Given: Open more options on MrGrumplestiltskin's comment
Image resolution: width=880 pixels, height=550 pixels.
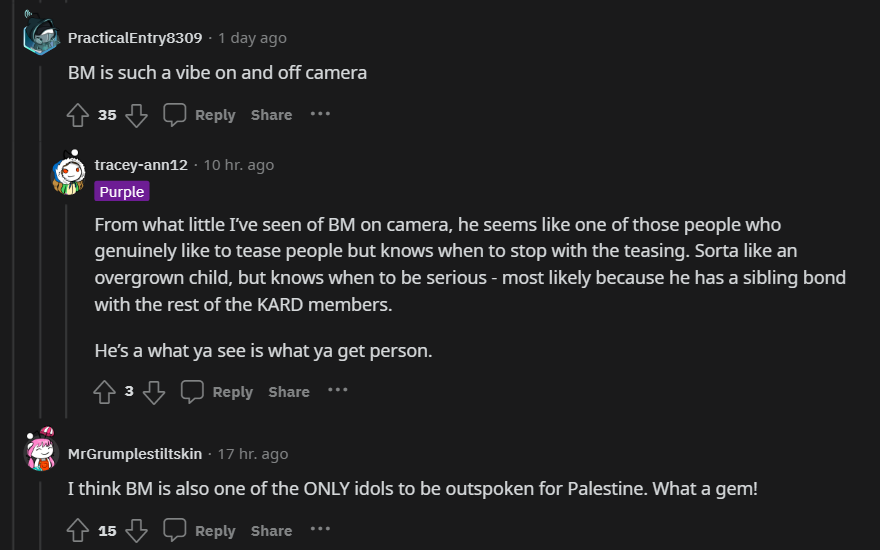Looking at the screenshot, I should 320,530.
